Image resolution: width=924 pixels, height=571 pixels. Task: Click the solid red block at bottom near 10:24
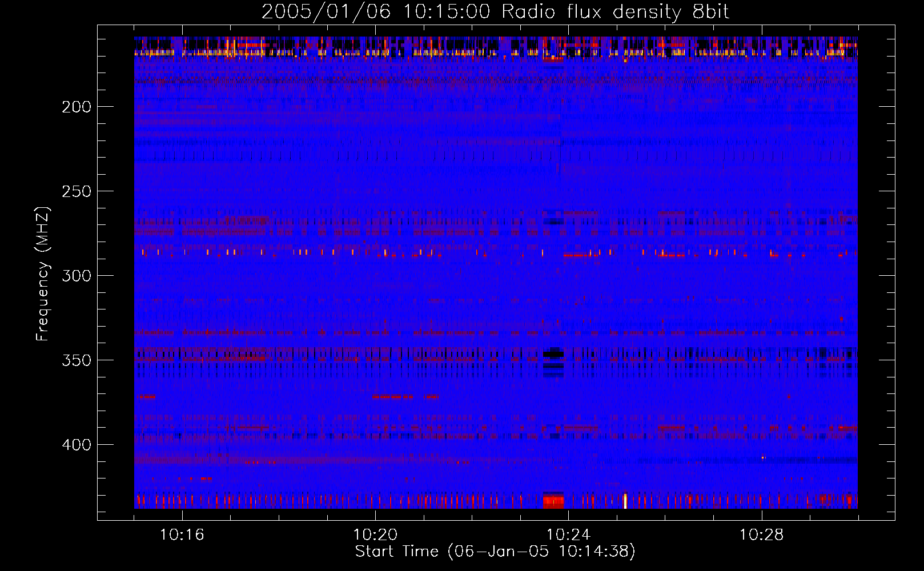tap(553, 502)
